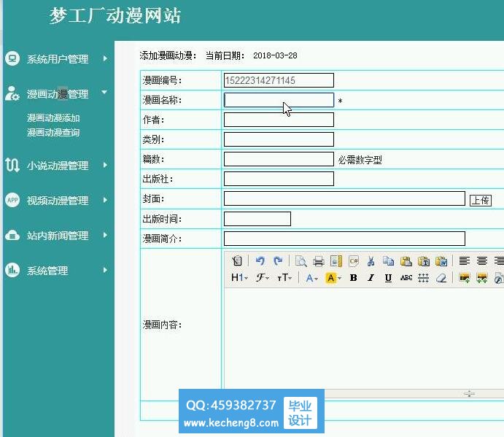
Task: Open the 站内新闻管理 menu item
Action: pyautogui.click(x=58, y=236)
